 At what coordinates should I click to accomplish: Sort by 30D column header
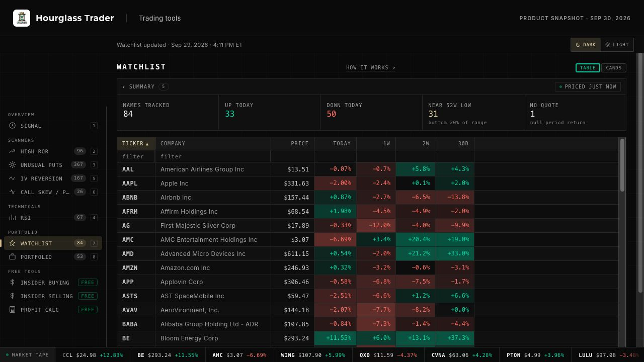click(x=454, y=144)
